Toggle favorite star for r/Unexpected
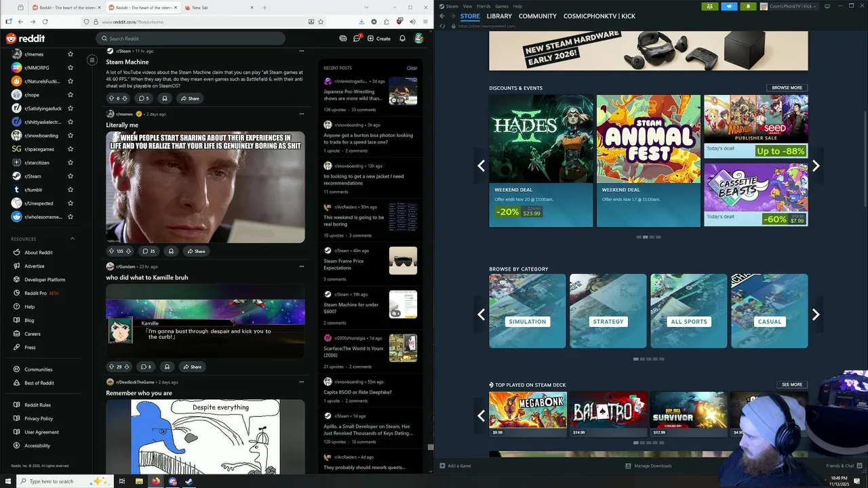Viewport: 868px width, 488px height. [70, 203]
